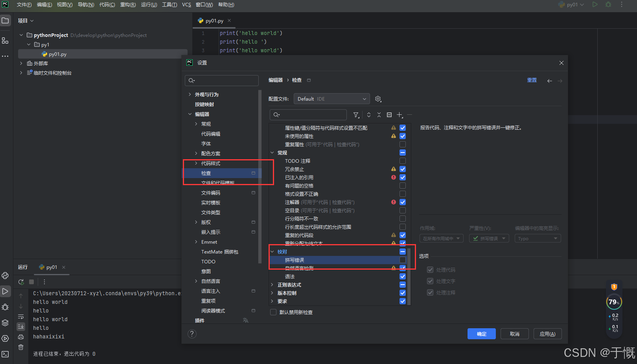Collapse the 校对 inspection group
The image size is (637, 364).
tap(272, 252)
